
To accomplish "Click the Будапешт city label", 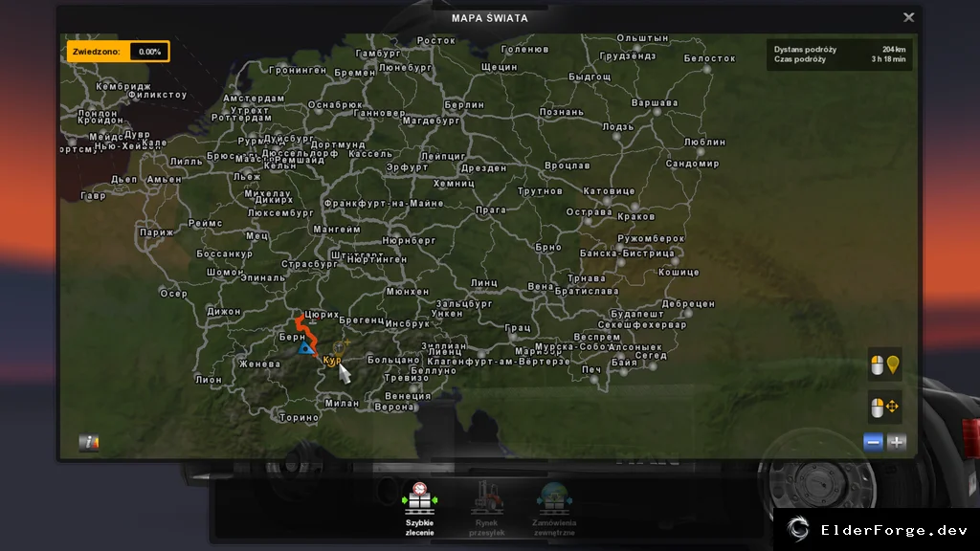I will tap(636, 314).
